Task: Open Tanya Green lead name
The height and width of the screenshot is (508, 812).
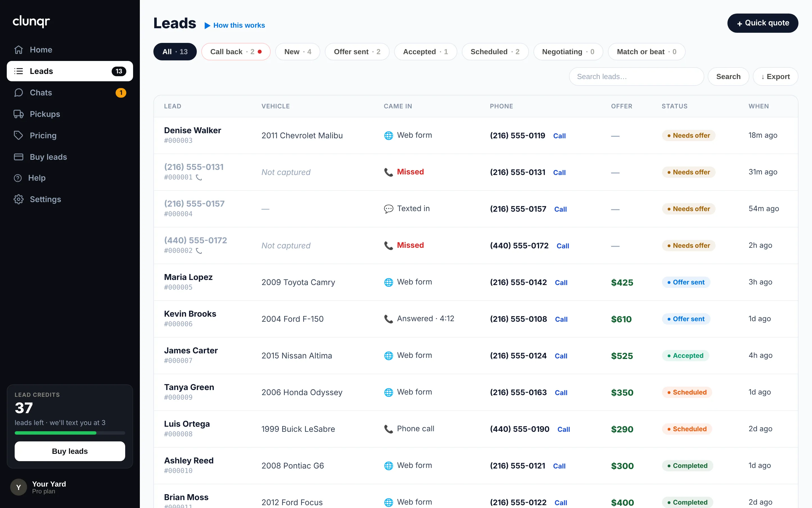Action: coord(189,387)
